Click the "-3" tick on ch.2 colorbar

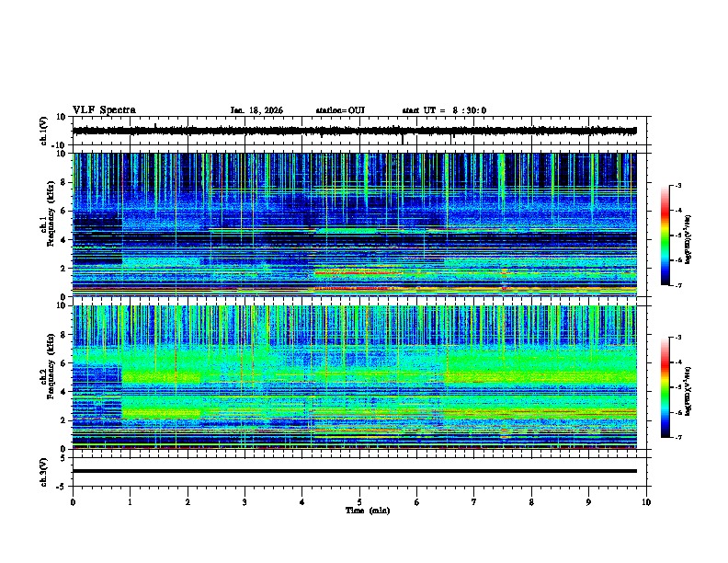[677, 338]
